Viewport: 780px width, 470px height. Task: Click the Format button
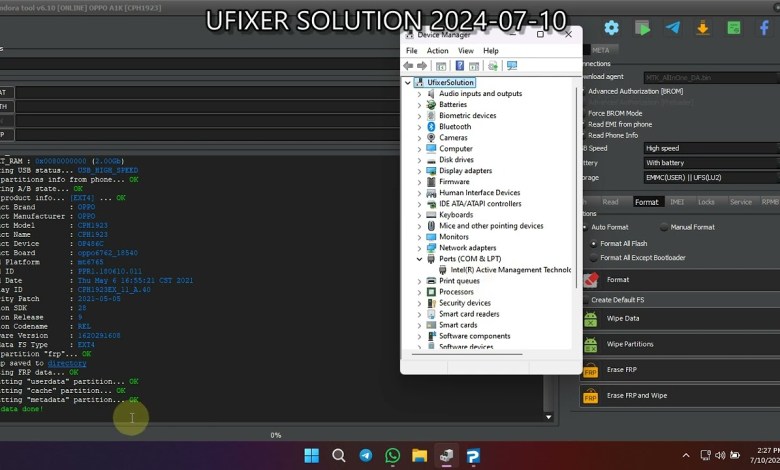click(x=681, y=280)
